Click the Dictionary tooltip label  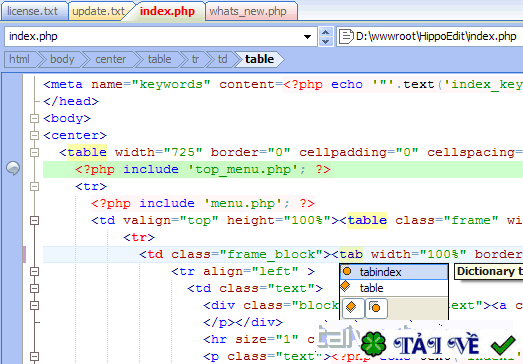(x=488, y=272)
